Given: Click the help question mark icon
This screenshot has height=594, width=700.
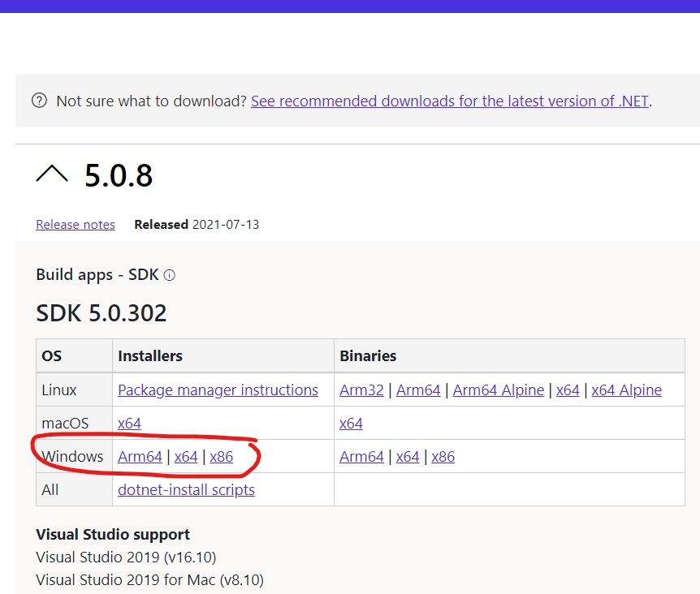Looking at the screenshot, I should tap(39, 101).
